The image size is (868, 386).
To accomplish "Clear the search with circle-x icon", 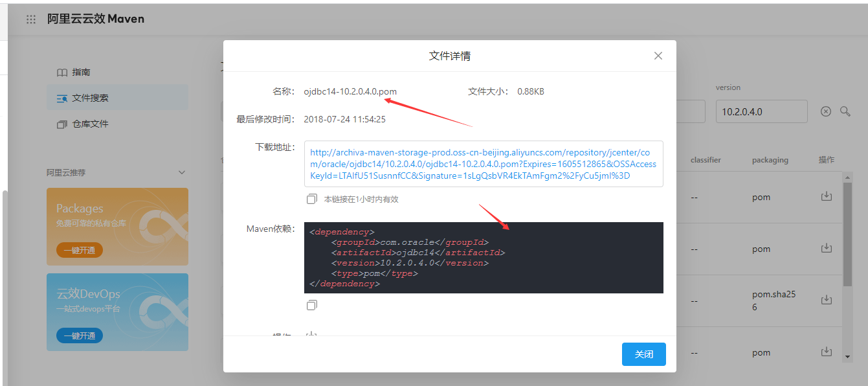I will pos(826,111).
